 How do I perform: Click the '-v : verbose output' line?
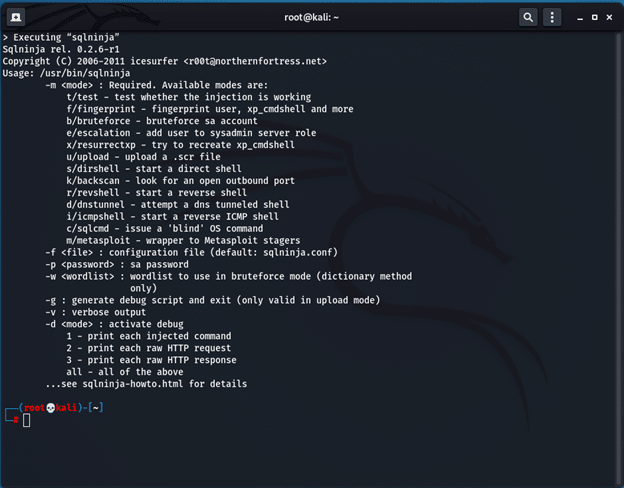pos(105,311)
